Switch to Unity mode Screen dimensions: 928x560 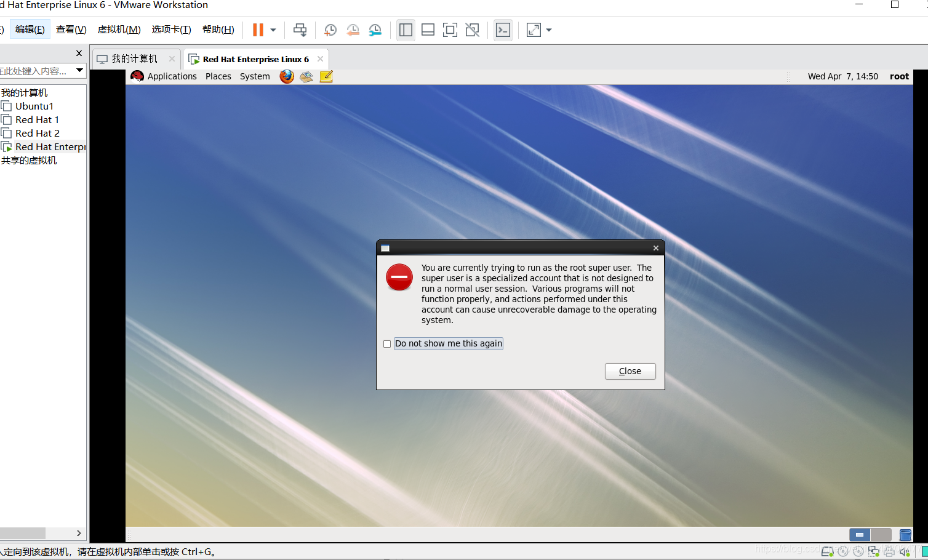[472, 30]
